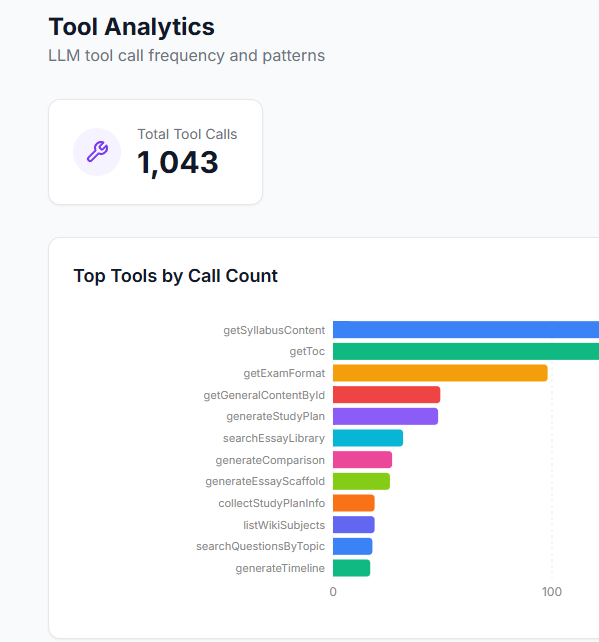Select the Tool Analytics page heading
Viewport: 599px width, 642px height.
131,27
